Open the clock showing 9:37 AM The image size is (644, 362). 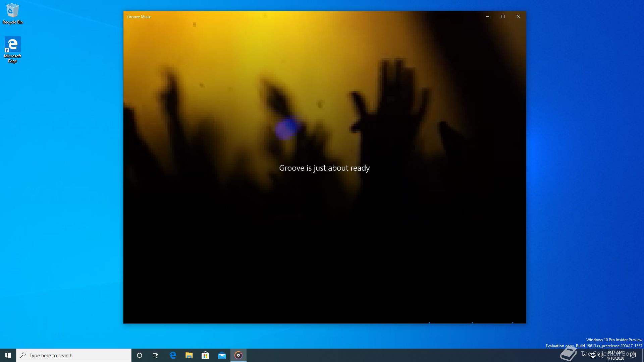click(615, 355)
